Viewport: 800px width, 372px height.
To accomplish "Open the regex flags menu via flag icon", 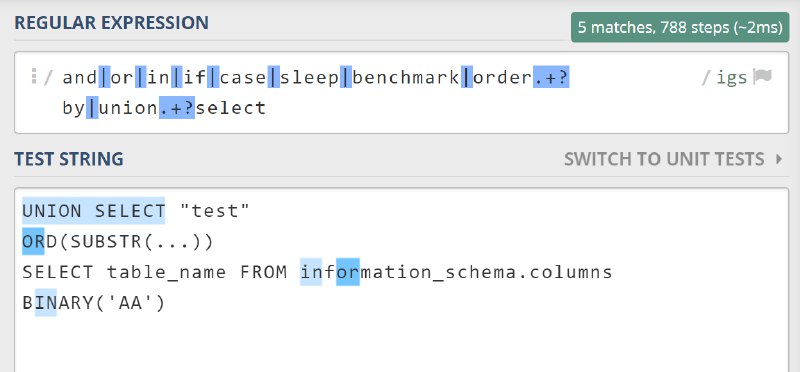I will pos(762,77).
